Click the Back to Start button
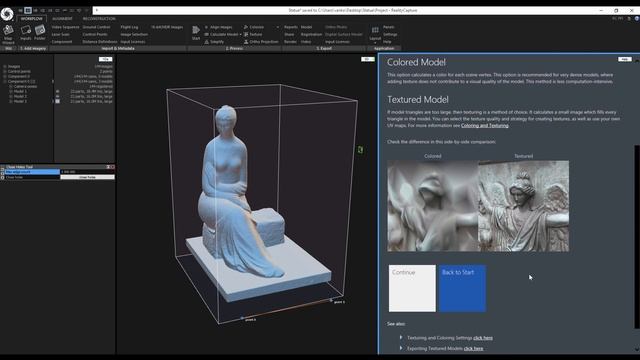Screen dimensions: 640x360 click(462, 289)
